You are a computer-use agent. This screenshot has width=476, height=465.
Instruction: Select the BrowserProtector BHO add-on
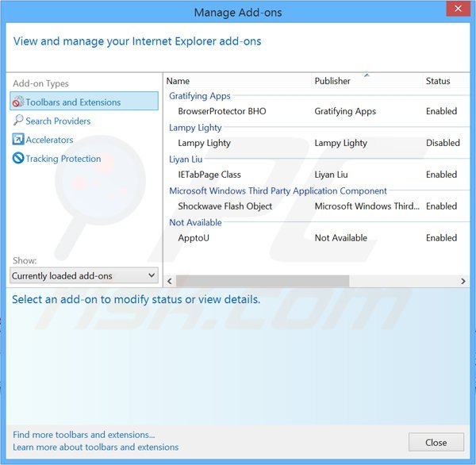(x=222, y=112)
